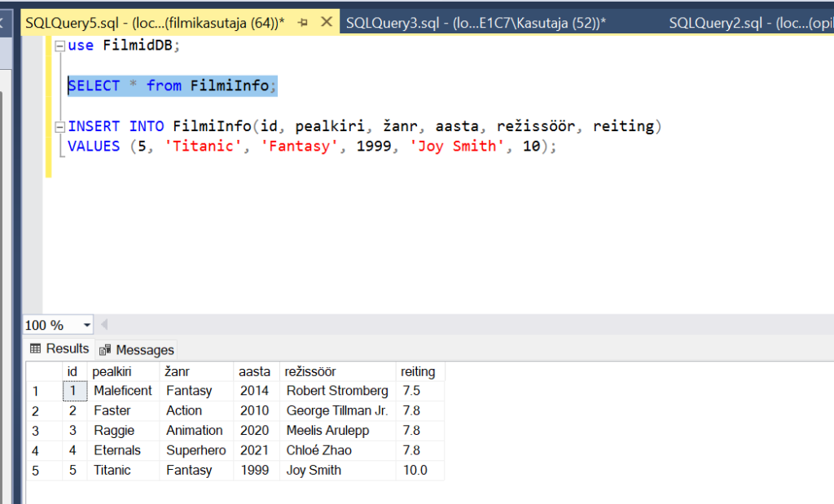Select row header 5 in results grid
834x504 pixels.
coord(44,471)
